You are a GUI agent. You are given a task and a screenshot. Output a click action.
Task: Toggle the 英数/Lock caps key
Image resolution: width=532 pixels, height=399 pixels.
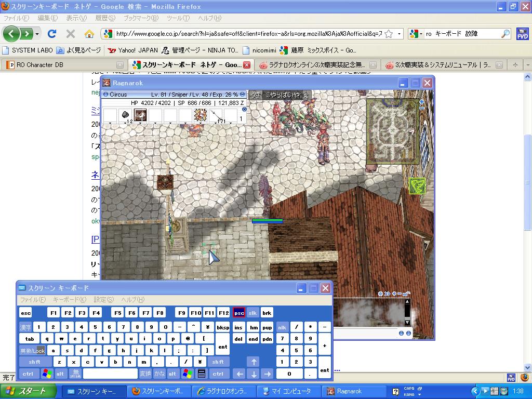32,351
